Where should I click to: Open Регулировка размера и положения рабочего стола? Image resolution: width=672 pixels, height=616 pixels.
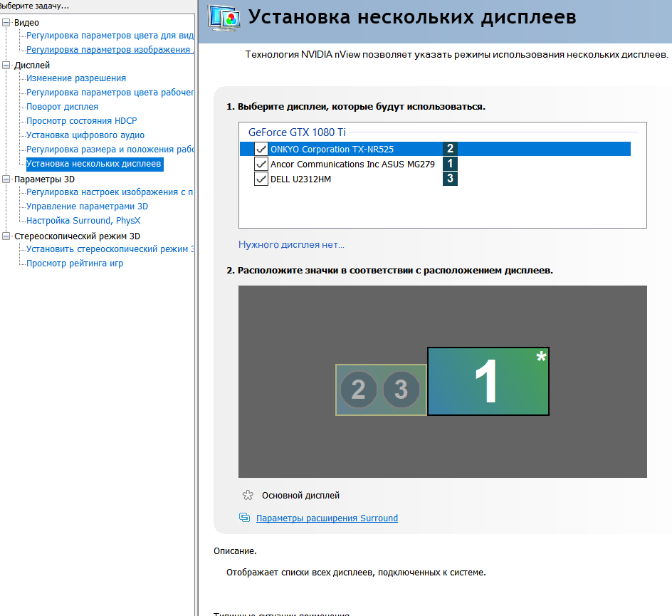[x=110, y=149]
